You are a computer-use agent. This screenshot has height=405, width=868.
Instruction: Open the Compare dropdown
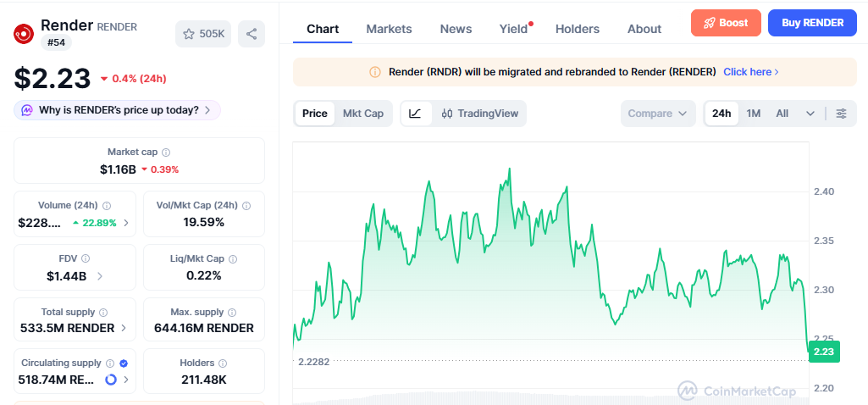(x=658, y=114)
